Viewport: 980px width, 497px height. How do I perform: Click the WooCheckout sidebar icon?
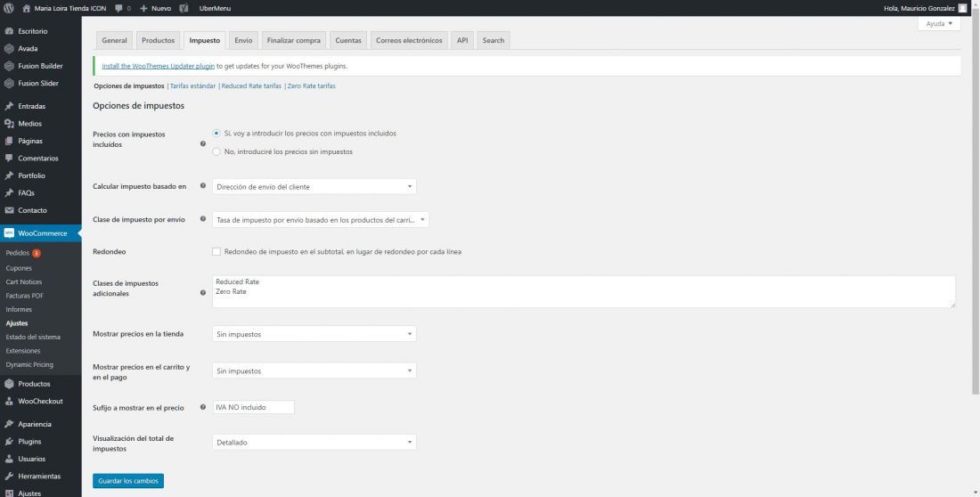point(9,402)
